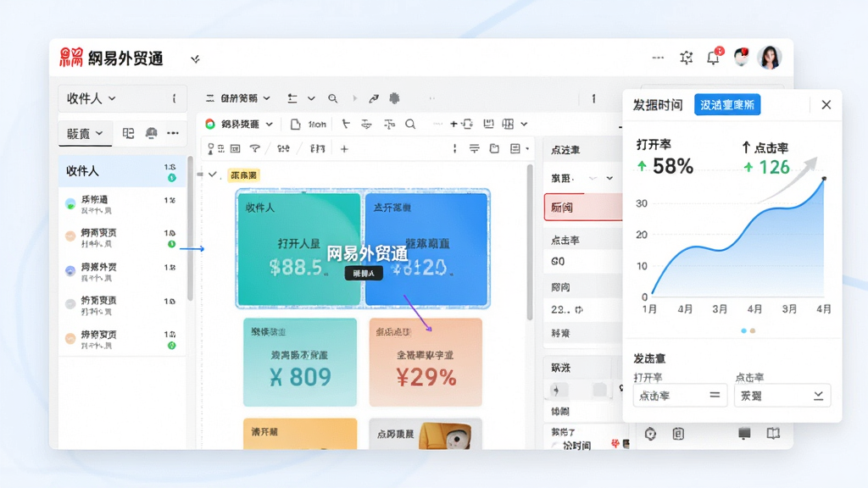Click the clipboard icon below the popup
This screenshot has width=868, height=488.
pyautogui.click(x=678, y=434)
